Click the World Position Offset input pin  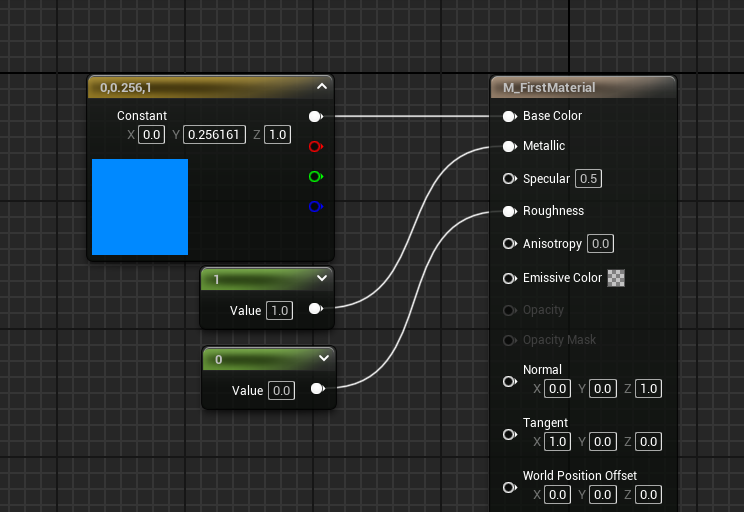(510, 487)
